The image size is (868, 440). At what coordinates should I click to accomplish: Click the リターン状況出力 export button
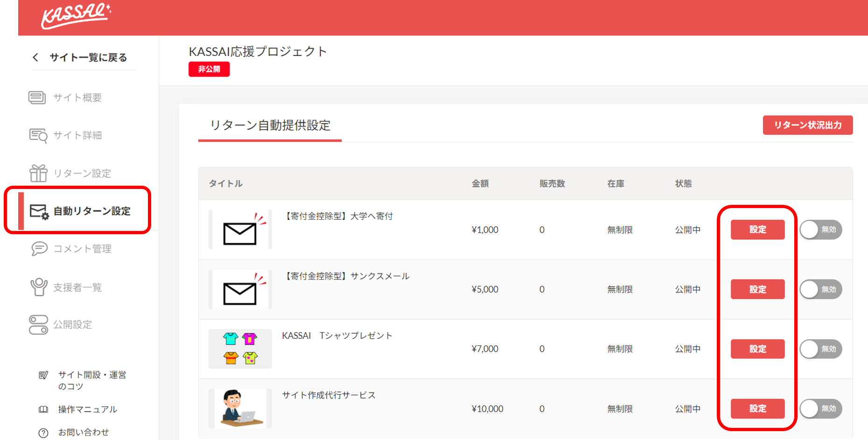[807, 125]
